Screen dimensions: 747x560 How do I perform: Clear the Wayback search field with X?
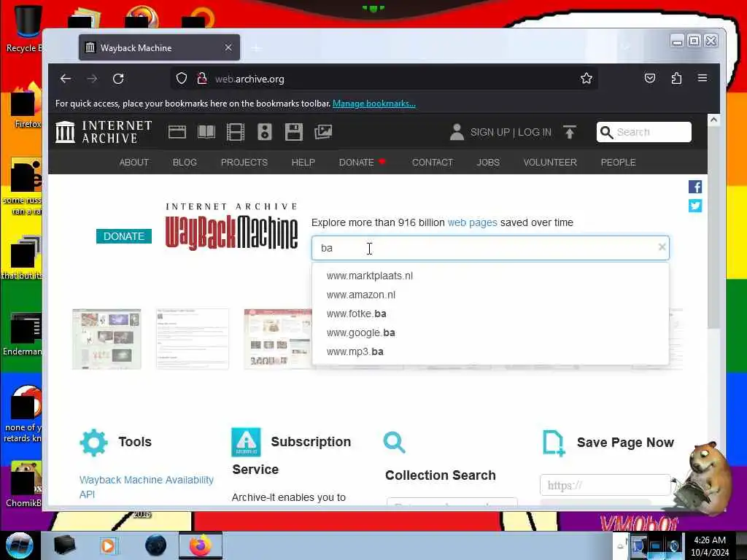pos(662,247)
